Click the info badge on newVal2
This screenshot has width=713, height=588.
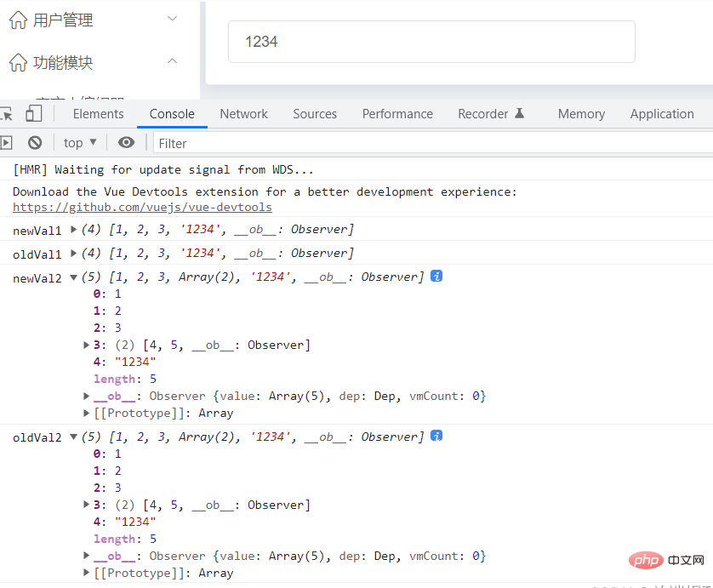(436, 276)
